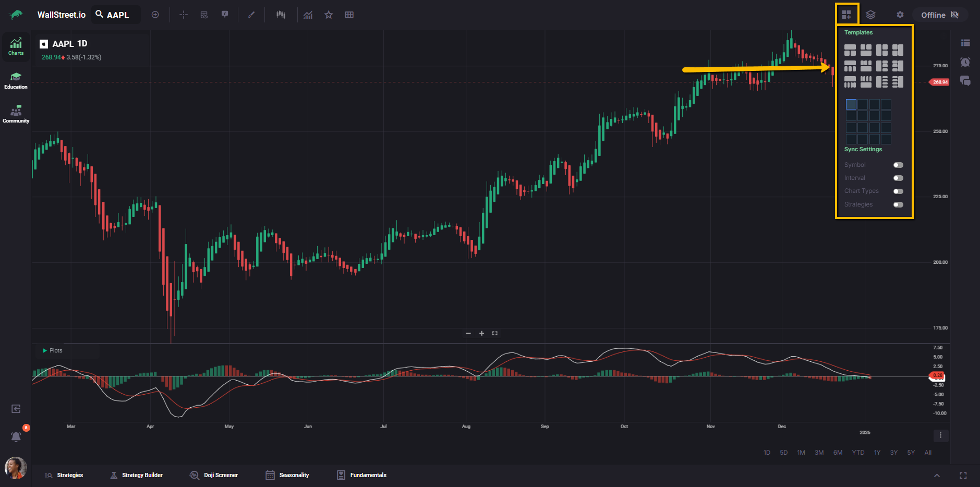Expand the Plots disclosure triangle

click(45, 351)
